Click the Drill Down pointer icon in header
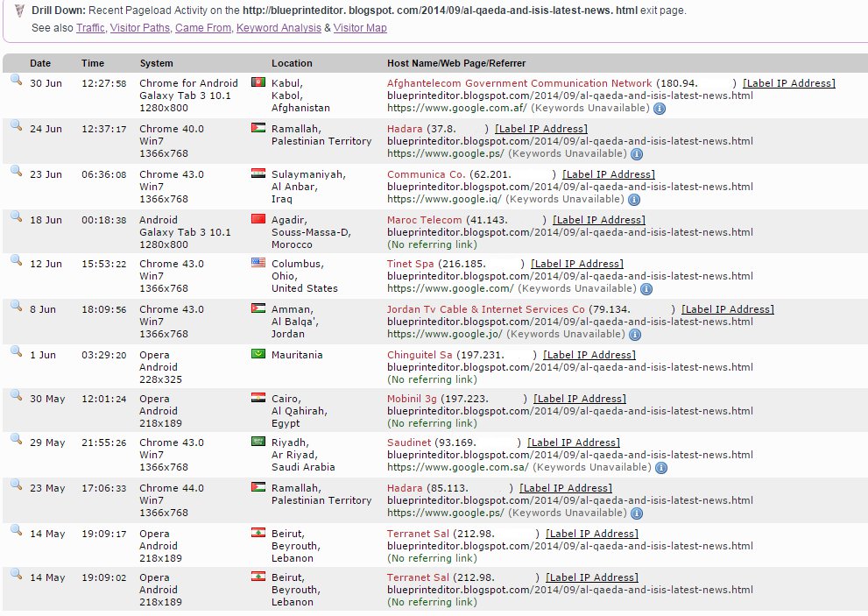The width and height of the screenshot is (868, 616). pos(19,11)
